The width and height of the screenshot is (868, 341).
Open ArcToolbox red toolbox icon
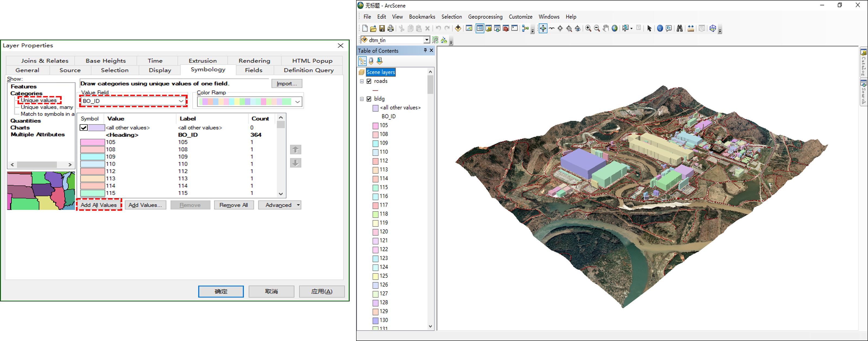506,29
